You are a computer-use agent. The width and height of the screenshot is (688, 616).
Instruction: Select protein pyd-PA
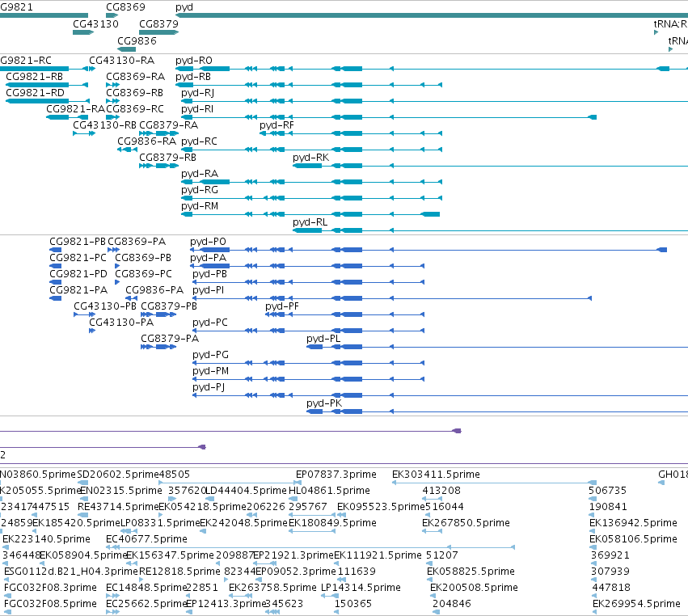[x=208, y=258]
